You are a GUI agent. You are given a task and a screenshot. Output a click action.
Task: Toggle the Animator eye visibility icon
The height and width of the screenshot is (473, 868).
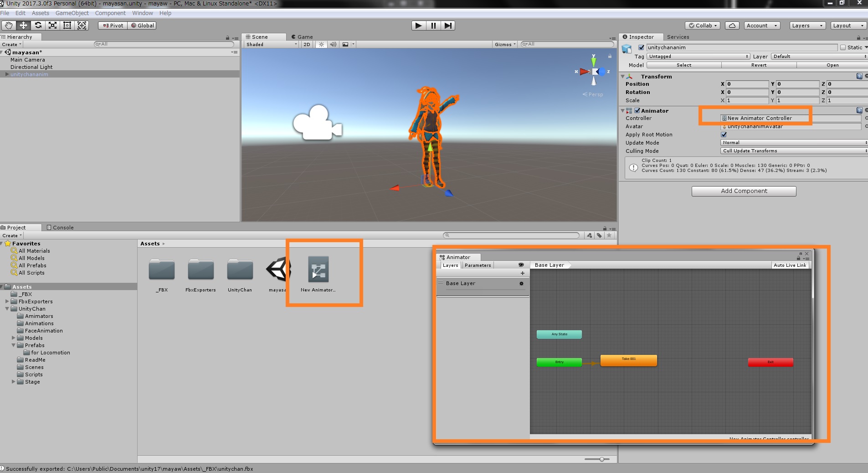point(521,265)
